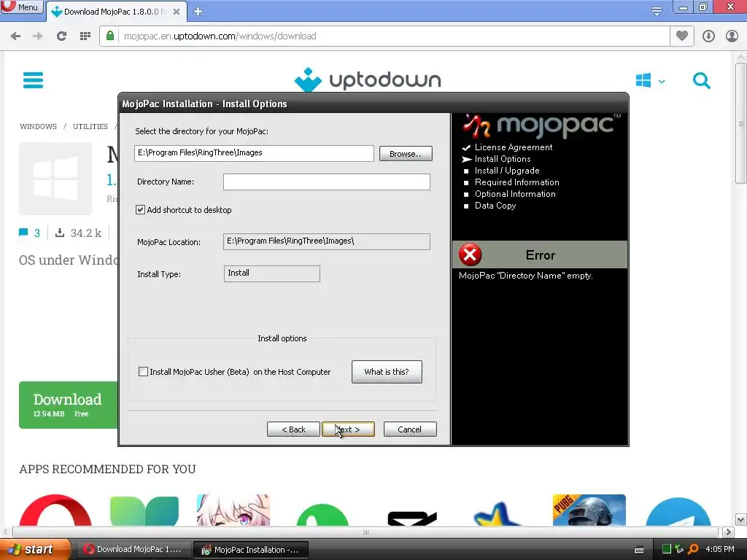This screenshot has width=747, height=560.
Task: Click the green Download button
Action: coord(68,405)
